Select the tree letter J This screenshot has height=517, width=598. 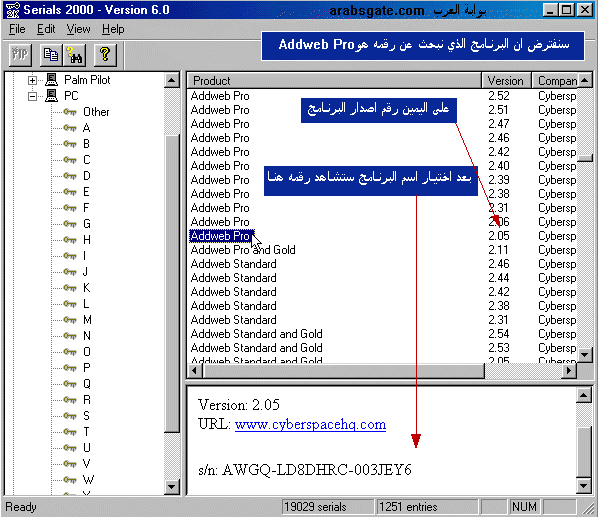tap(85, 272)
